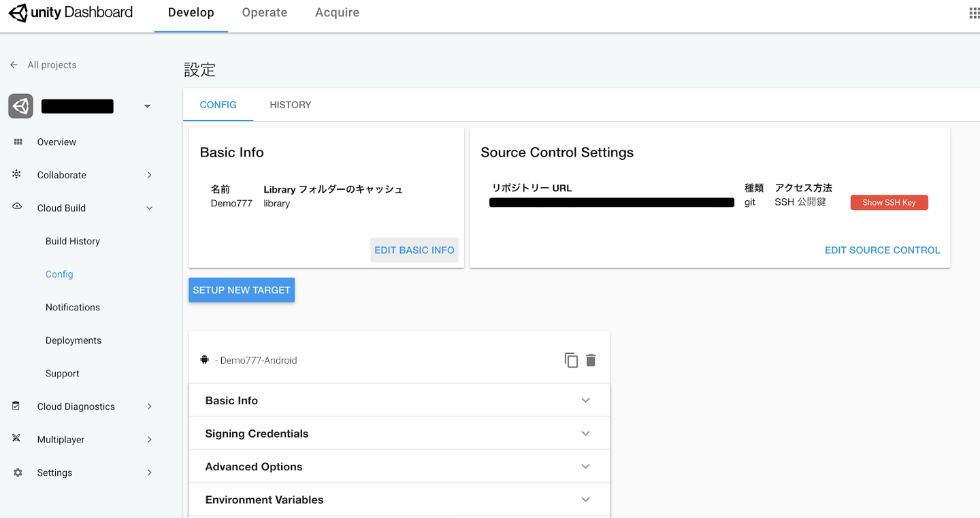The height and width of the screenshot is (518, 980).
Task: Duplicate the Demo777-Android target
Action: tap(571, 360)
